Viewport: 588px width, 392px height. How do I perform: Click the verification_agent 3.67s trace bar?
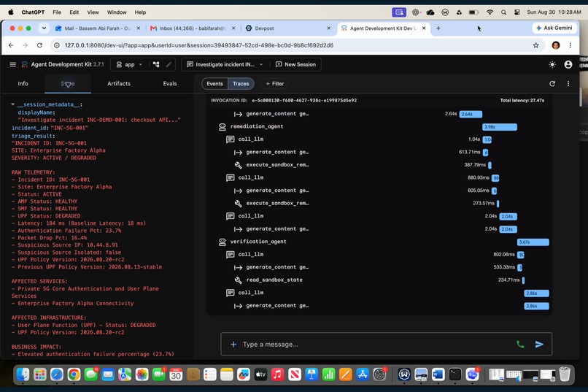(533, 242)
